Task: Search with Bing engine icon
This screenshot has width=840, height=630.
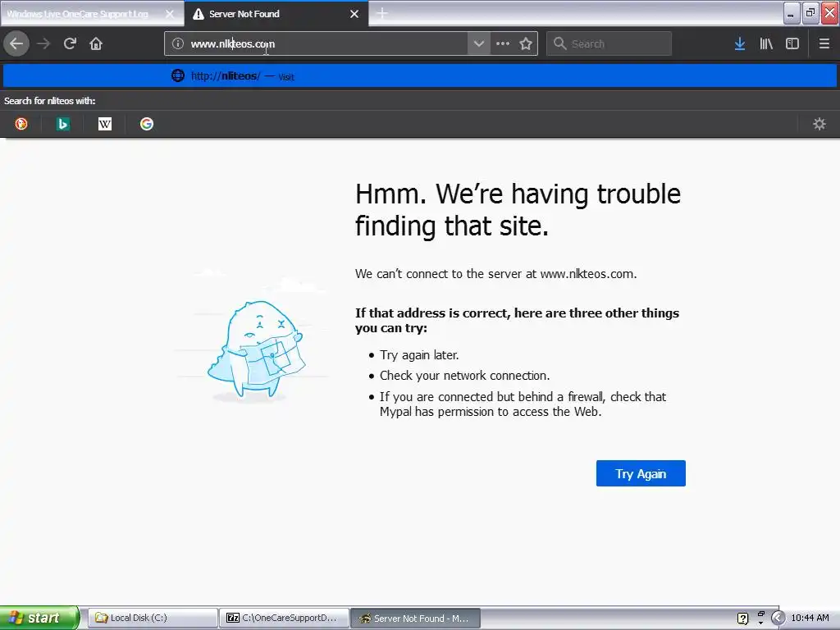Action: click(62, 124)
